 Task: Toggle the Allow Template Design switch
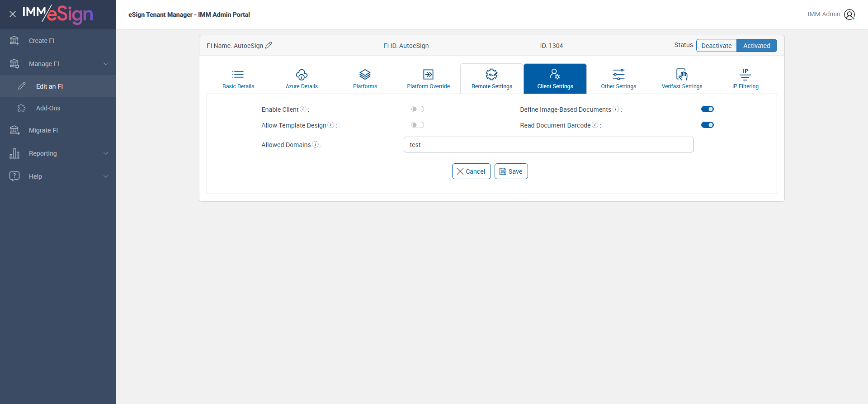(x=418, y=125)
